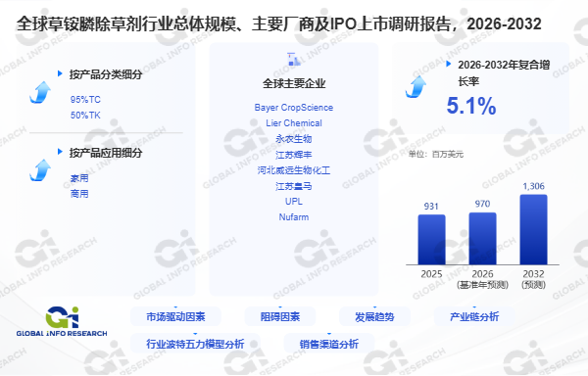Click the 5.1% growth rate figure

point(471,106)
